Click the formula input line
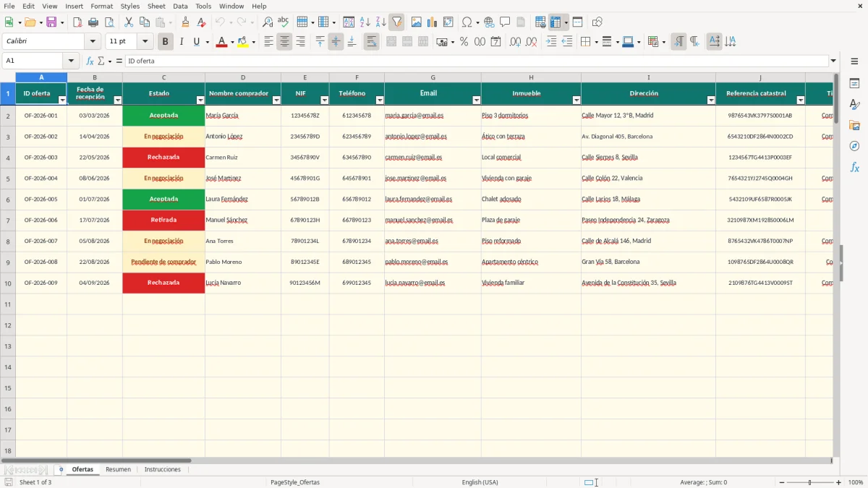This screenshot has height=488, width=868. pyautogui.click(x=477, y=61)
